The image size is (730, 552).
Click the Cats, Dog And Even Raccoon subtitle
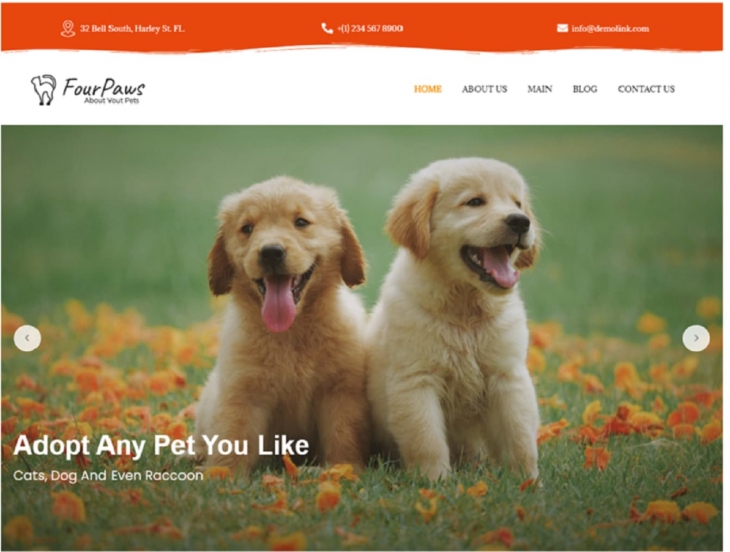[108, 476]
